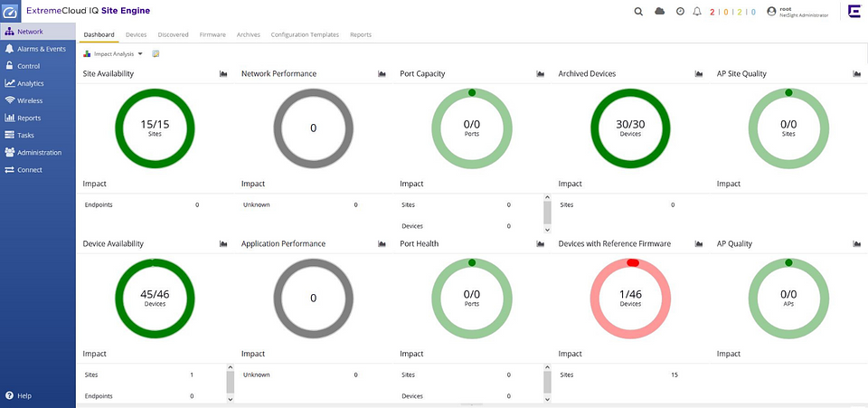
Task: Click the Site Availability chart icon
Action: coord(222,74)
